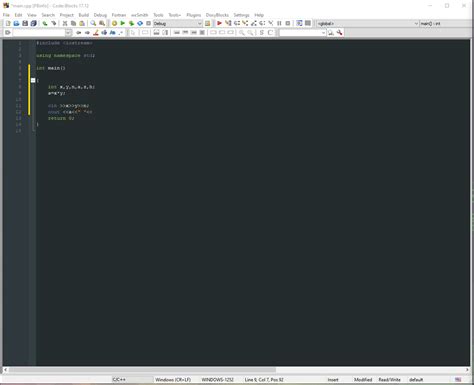Click the Replace toolbar icon
474x385 pixels.
(102, 23)
